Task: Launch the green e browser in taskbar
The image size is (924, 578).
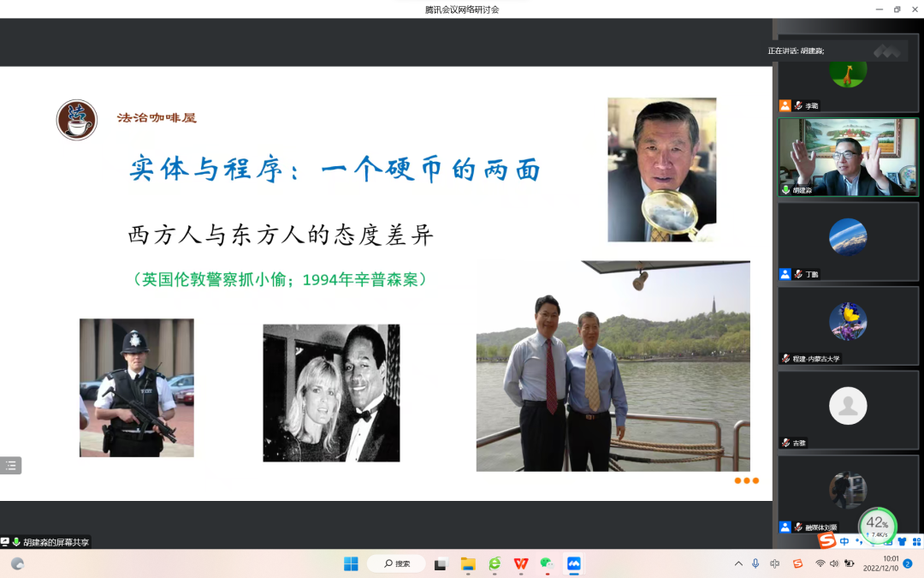Action: 495,563
